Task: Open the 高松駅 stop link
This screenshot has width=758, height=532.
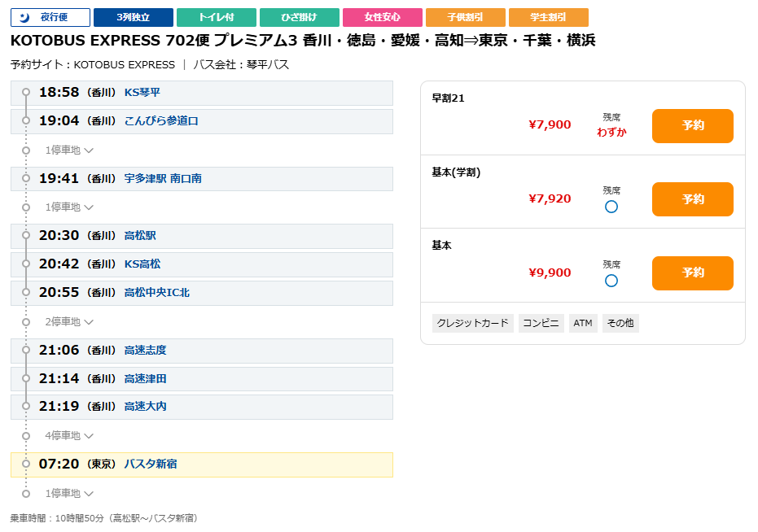Action: 140,236
